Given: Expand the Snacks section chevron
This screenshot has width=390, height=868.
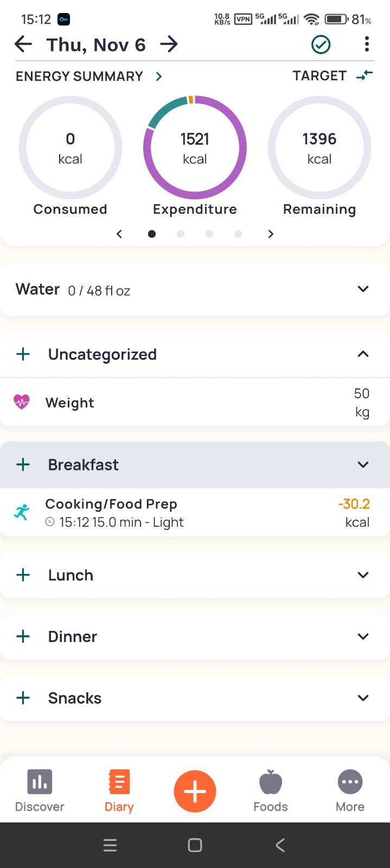Looking at the screenshot, I should click(363, 698).
